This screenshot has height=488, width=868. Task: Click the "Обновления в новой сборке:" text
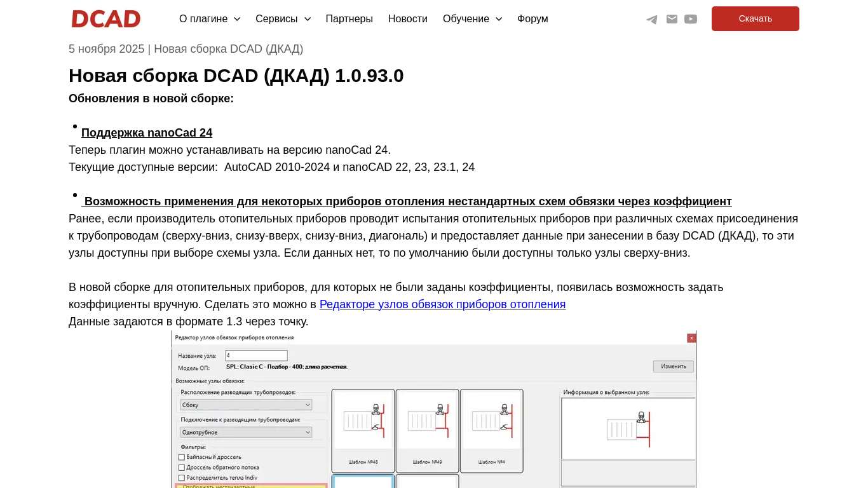point(151,98)
